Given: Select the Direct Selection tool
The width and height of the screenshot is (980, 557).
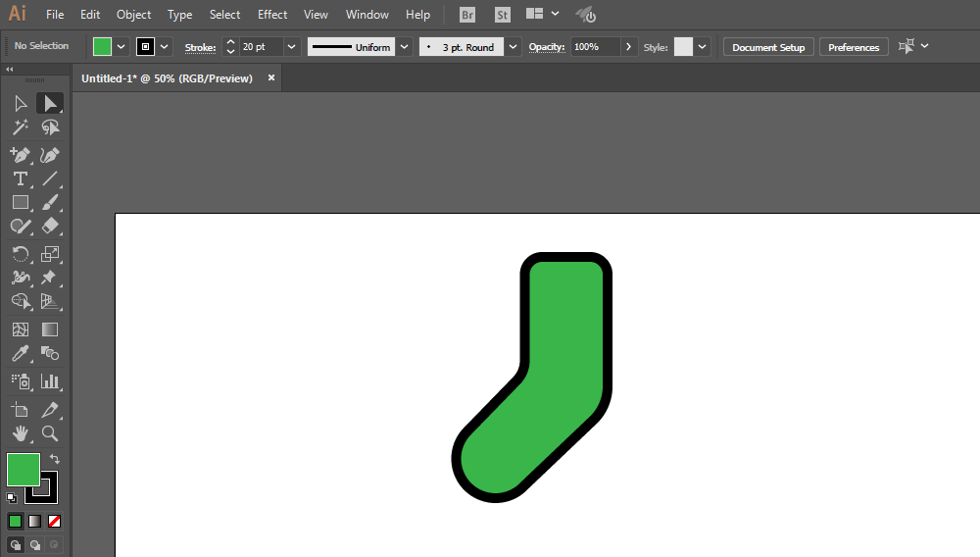Looking at the screenshot, I should click(49, 103).
